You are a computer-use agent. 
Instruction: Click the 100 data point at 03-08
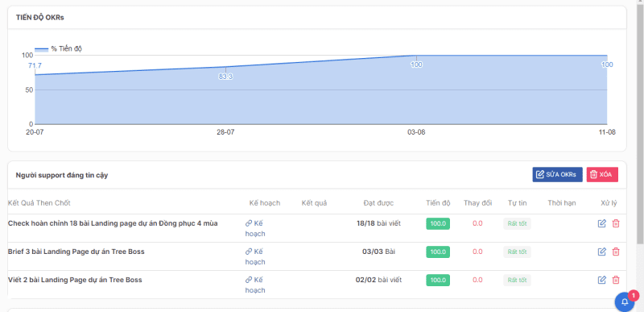point(416,56)
